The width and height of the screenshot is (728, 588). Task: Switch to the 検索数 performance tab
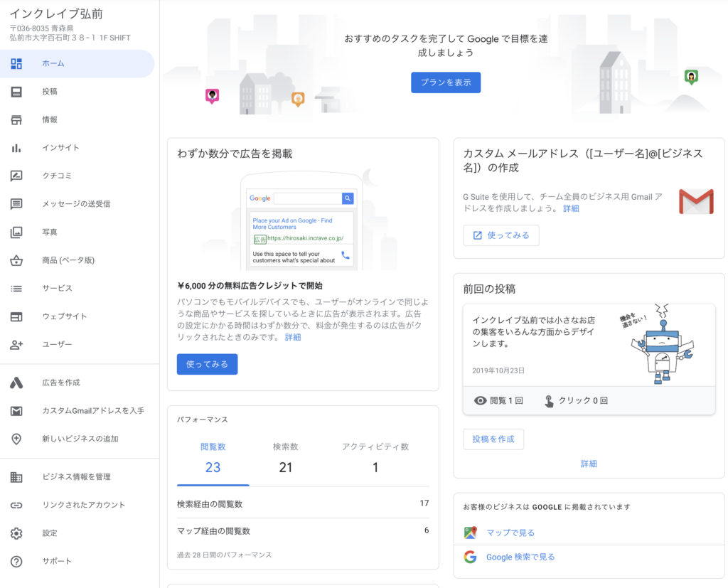[x=286, y=459]
